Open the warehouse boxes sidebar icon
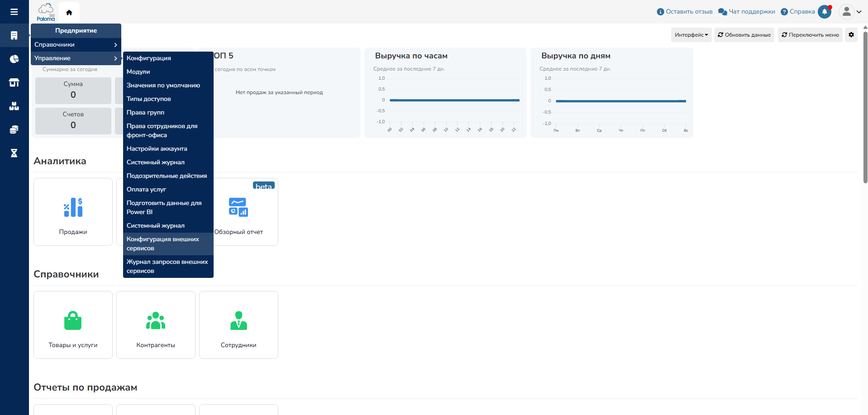 point(14,106)
